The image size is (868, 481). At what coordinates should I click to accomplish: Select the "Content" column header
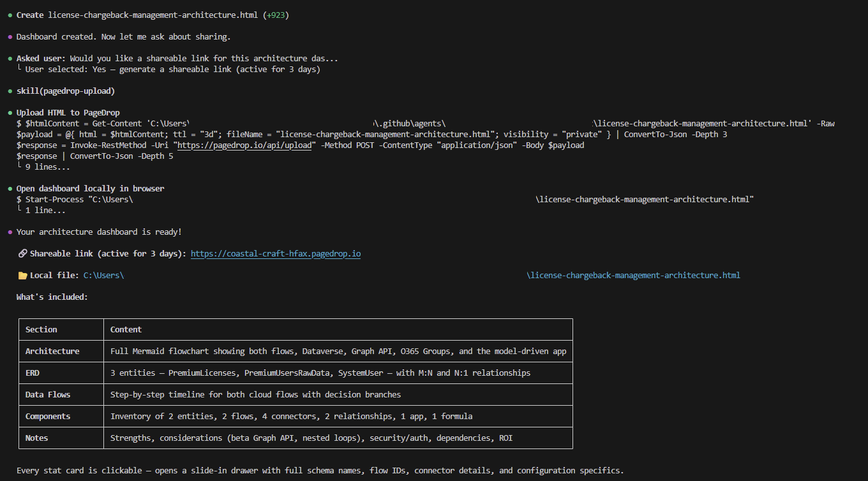pos(126,329)
